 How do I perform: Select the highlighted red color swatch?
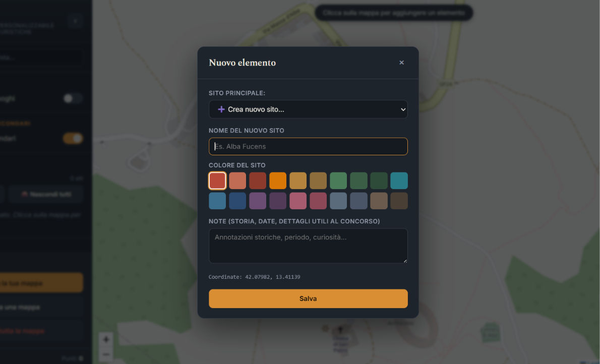[217, 180]
